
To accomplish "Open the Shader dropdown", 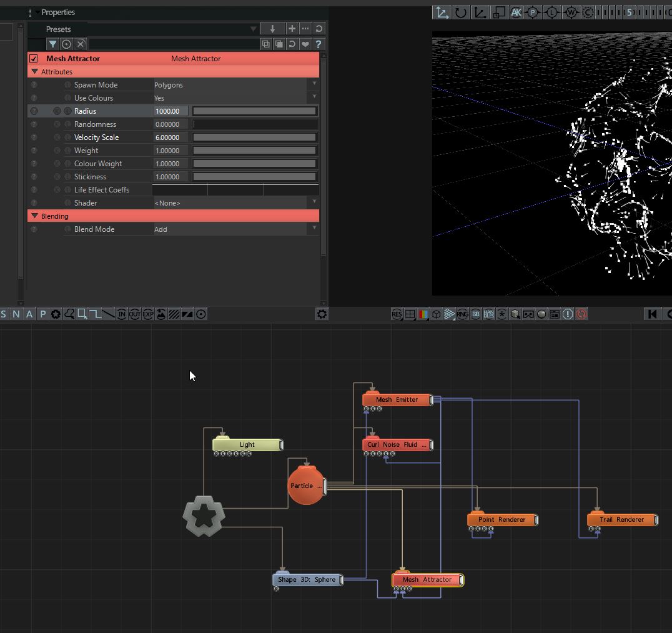I will 235,203.
